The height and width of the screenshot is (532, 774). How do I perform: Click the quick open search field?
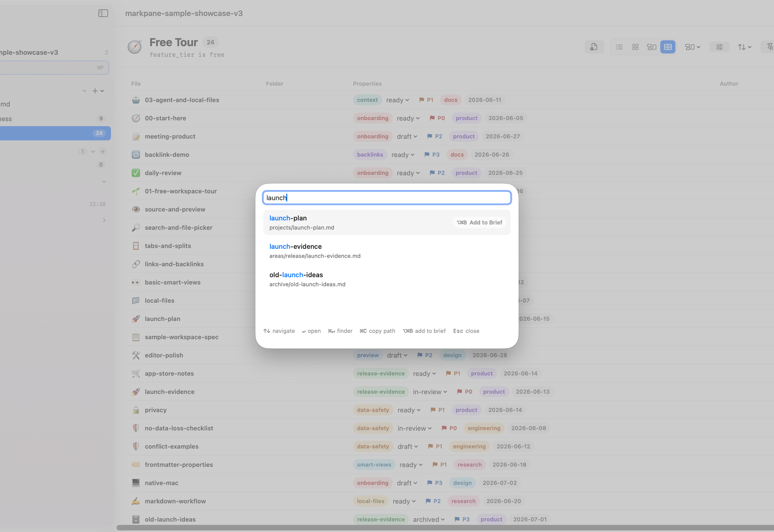pyautogui.click(x=387, y=198)
